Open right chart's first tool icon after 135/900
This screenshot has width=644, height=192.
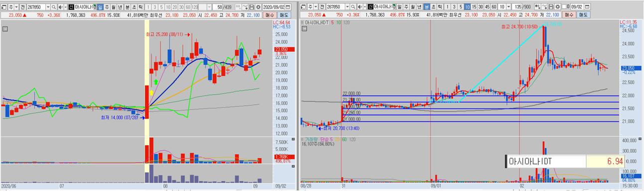538,7
